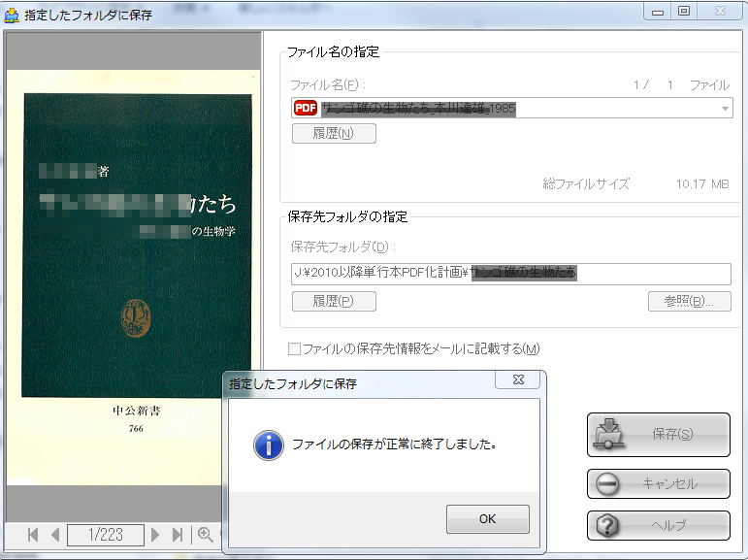748x560 pixels.
Task: Click the PDF file type icon
Action: (x=306, y=108)
